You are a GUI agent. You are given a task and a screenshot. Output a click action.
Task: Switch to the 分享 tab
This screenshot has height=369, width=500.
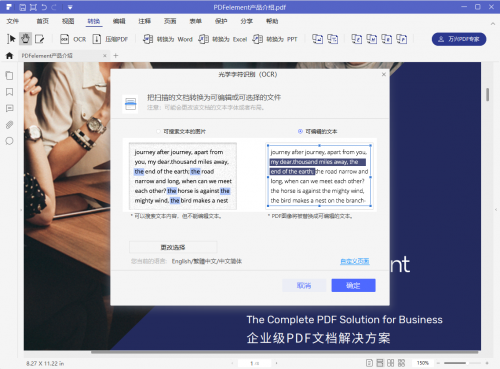[247, 21]
